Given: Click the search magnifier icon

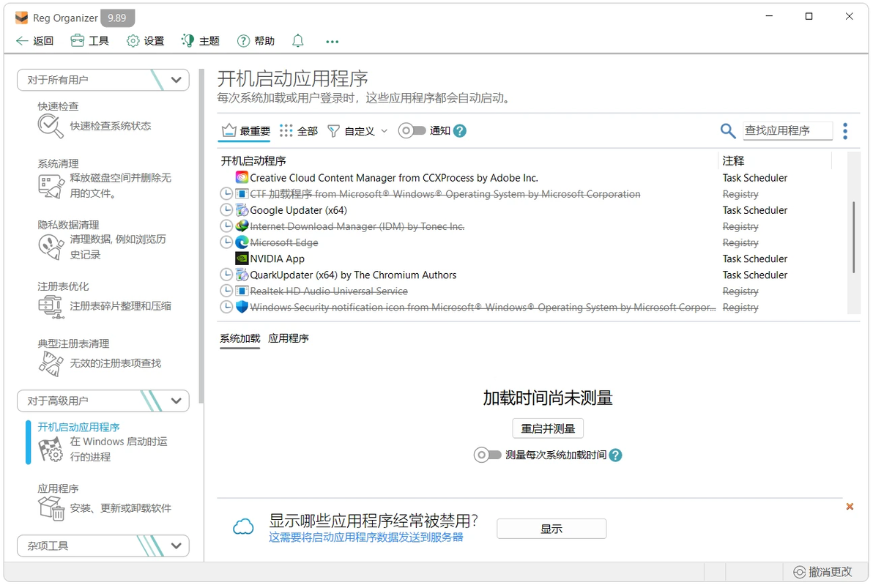Looking at the screenshot, I should 728,131.
